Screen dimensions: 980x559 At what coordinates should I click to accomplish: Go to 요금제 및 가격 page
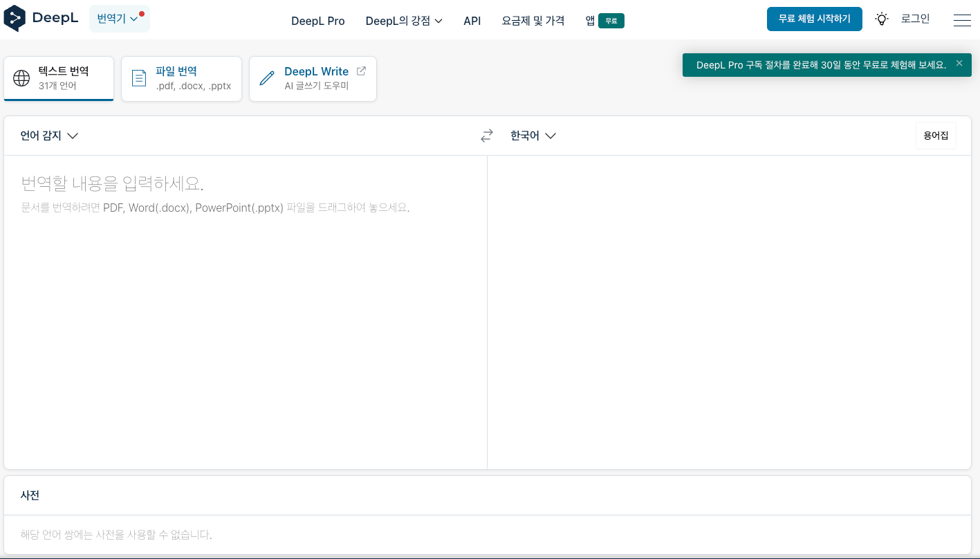click(x=533, y=21)
